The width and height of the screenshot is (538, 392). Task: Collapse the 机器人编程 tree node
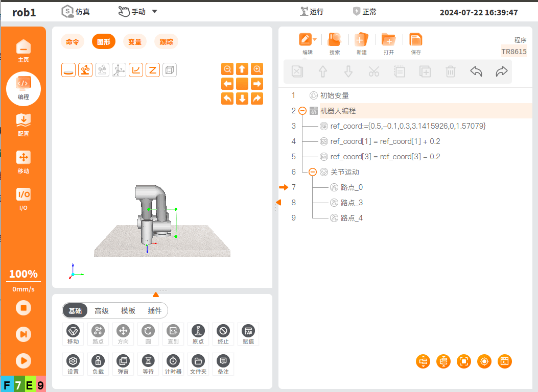(x=302, y=111)
